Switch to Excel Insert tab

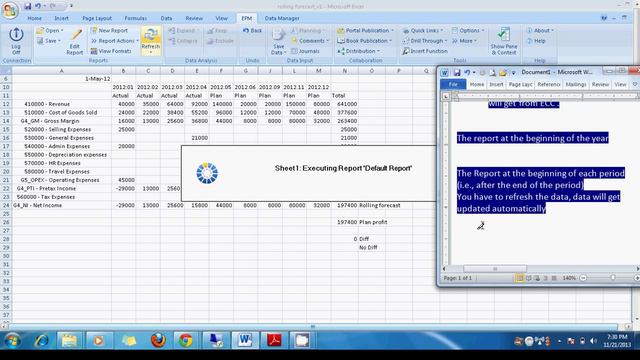[62, 18]
